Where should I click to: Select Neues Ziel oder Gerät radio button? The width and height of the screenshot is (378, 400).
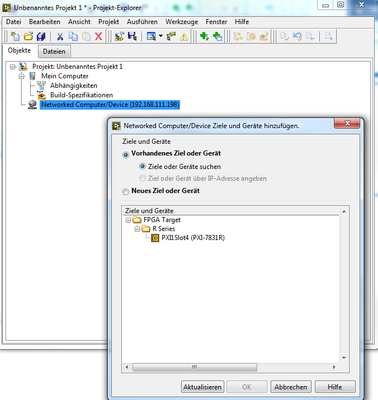coord(126,192)
